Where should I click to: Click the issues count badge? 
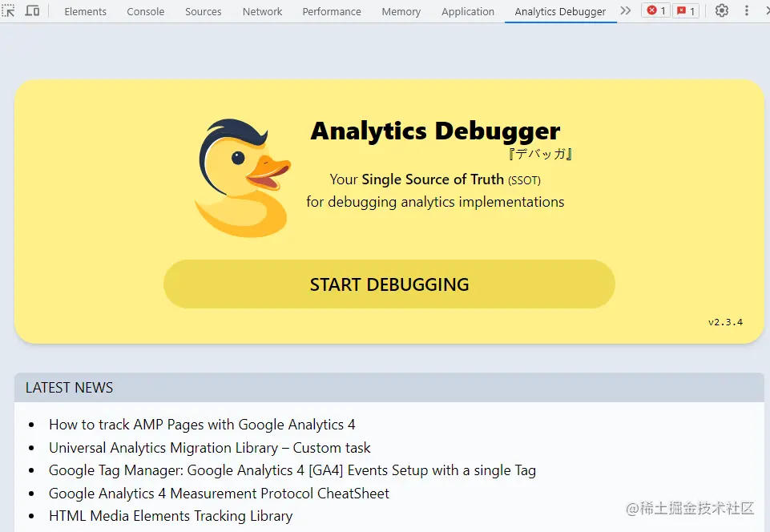tap(686, 10)
